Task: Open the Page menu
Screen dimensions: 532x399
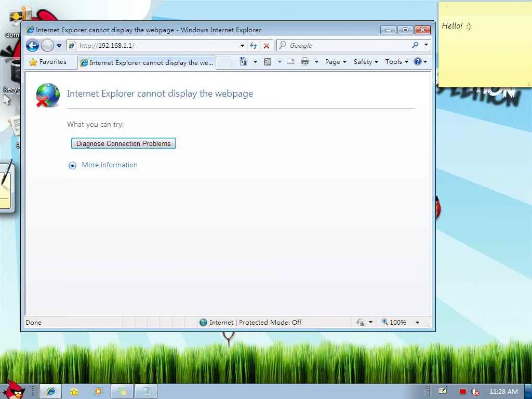Action: [336, 62]
